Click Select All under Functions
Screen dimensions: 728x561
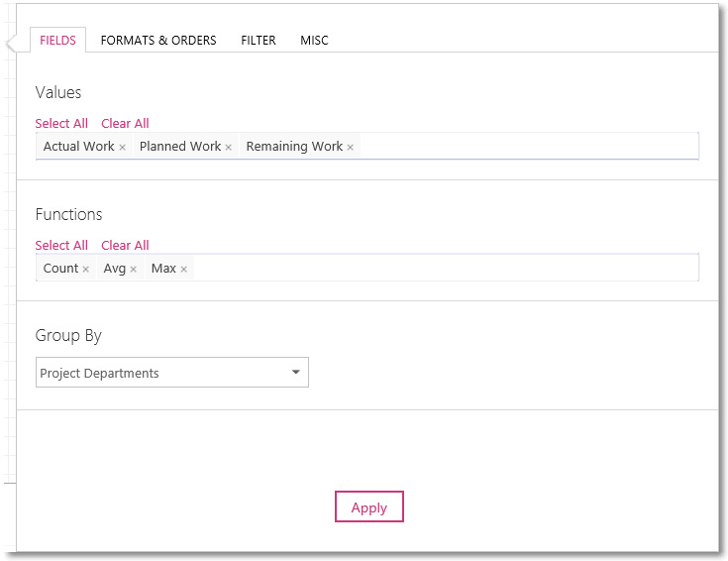point(61,245)
